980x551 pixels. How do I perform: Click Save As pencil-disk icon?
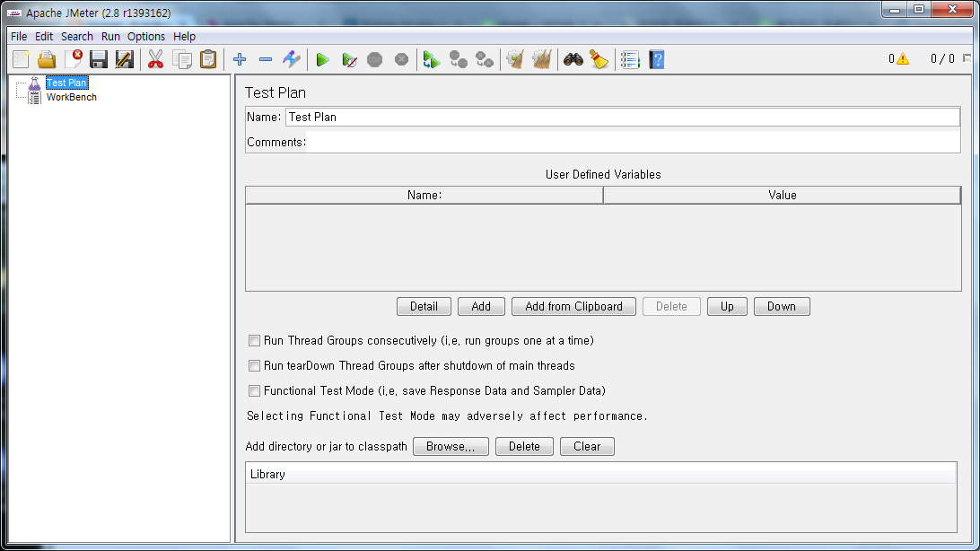point(125,59)
